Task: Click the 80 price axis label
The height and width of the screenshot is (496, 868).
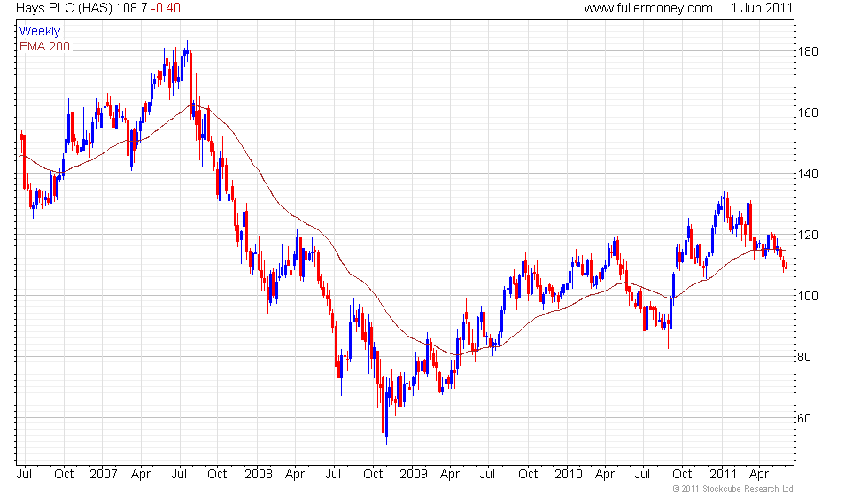Action: point(804,357)
